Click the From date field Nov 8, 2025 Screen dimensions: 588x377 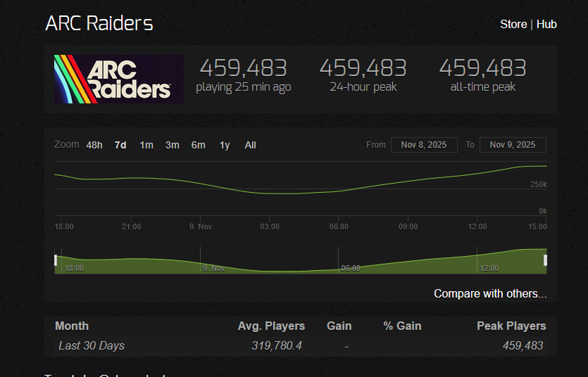coord(424,145)
